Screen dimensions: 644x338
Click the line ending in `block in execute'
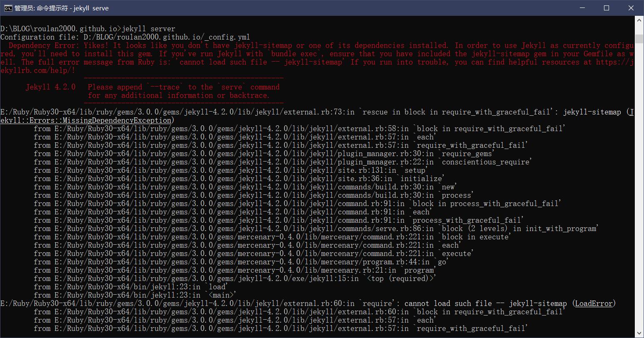[x=272, y=237]
